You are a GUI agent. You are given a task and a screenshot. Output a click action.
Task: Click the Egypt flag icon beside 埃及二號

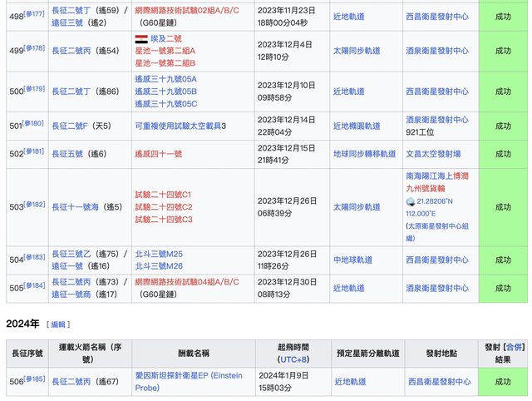(x=141, y=39)
